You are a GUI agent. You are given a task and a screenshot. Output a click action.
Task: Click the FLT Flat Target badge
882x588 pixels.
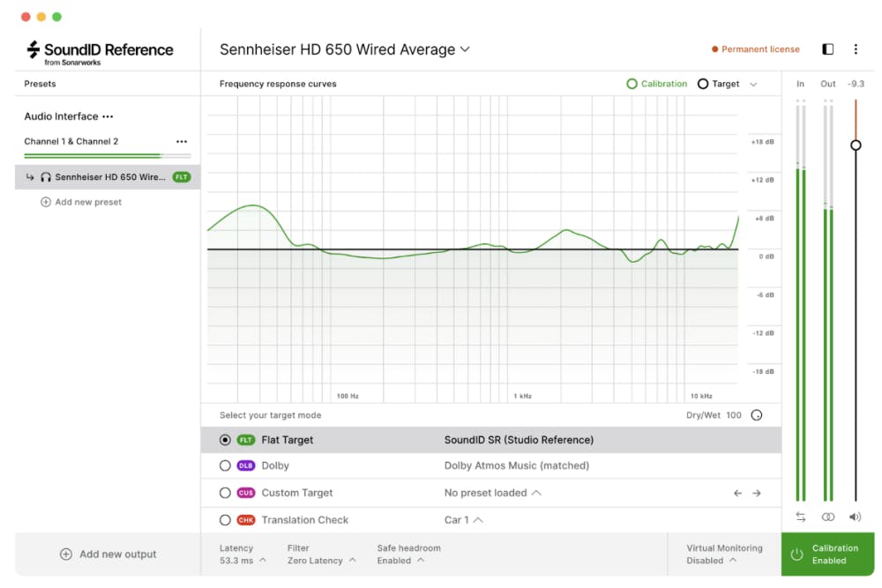[x=246, y=440]
